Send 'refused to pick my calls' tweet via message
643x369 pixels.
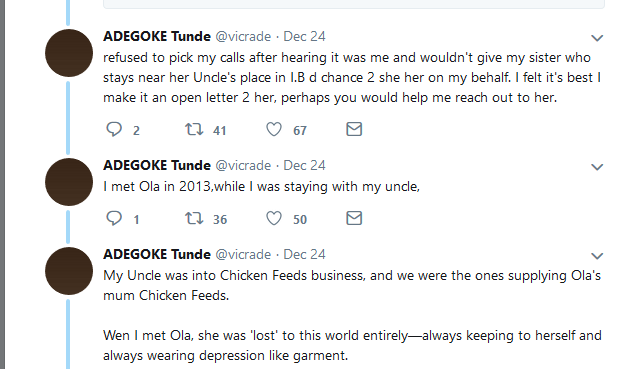354,129
